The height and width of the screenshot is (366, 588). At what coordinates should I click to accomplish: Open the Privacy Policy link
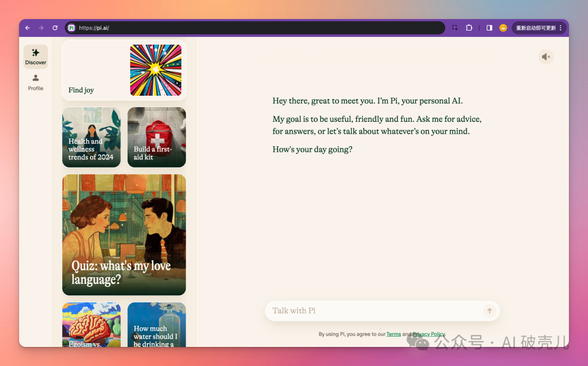429,334
